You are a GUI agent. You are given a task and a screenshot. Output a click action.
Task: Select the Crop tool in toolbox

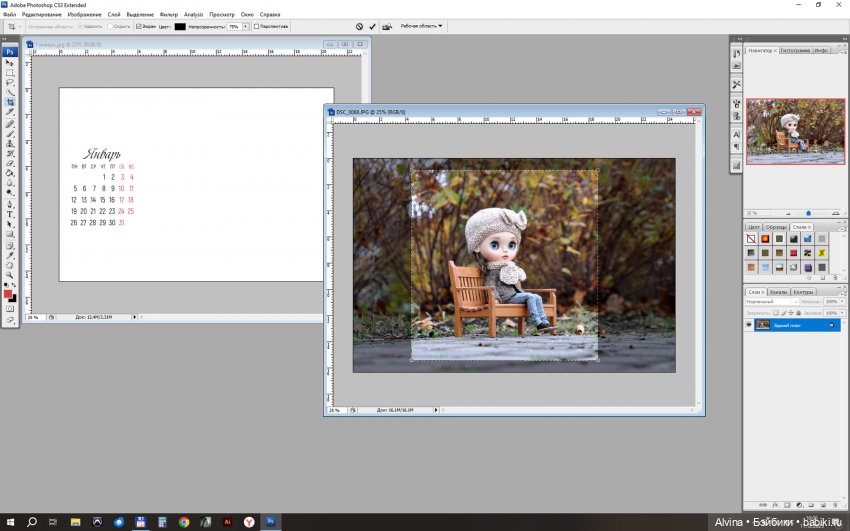[10, 103]
